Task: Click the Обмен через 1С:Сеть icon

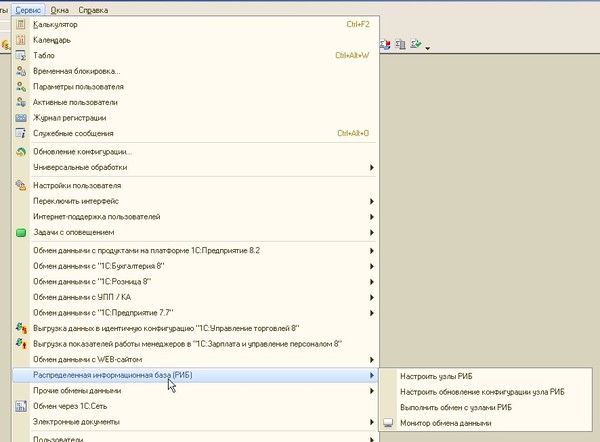Action: point(21,406)
